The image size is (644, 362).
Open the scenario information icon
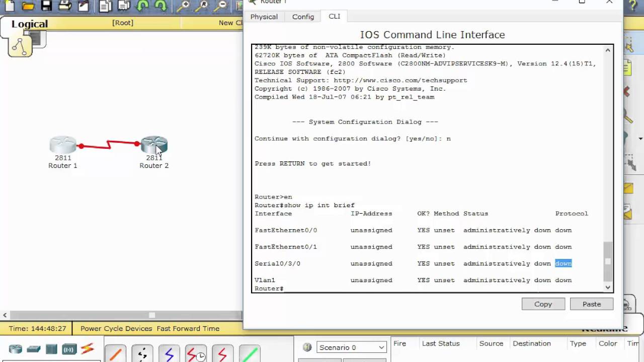(307, 347)
